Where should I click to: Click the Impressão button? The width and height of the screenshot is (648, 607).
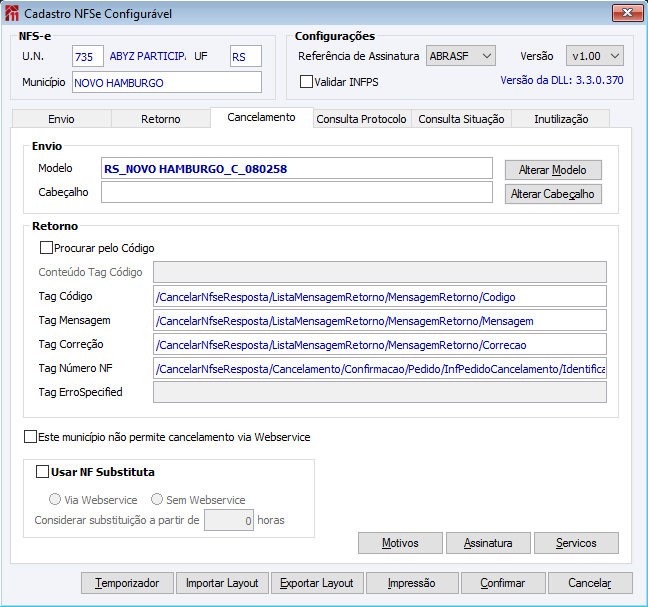[412, 583]
